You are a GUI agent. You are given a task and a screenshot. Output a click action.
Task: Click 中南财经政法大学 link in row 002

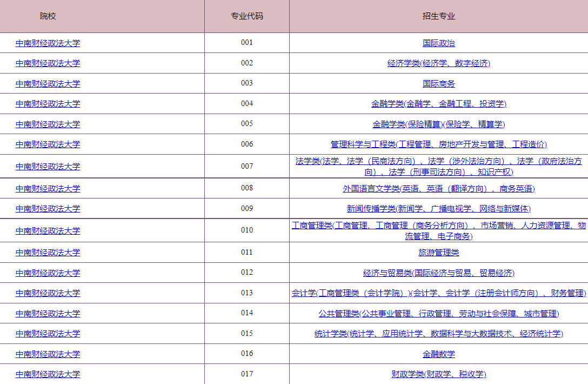(48, 63)
